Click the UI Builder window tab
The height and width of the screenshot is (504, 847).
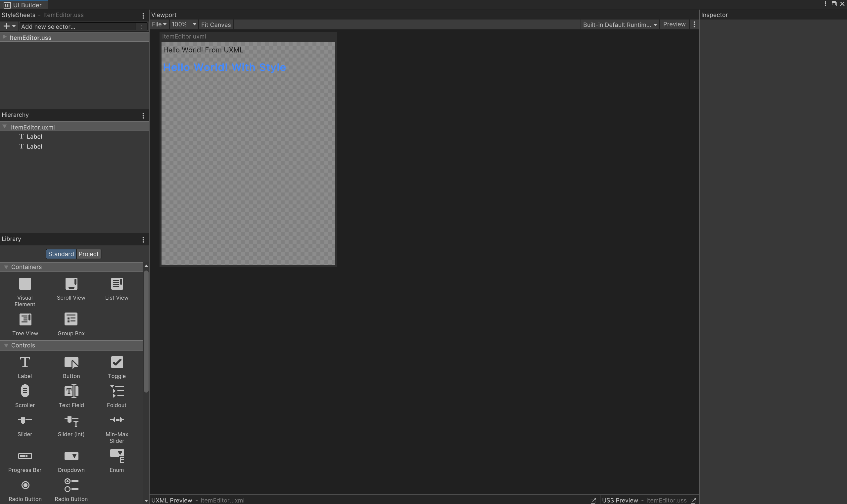coord(24,5)
